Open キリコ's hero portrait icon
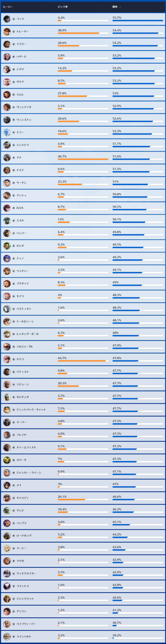This screenshot has width=166, height=644. pyautogui.click(x=7, y=359)
